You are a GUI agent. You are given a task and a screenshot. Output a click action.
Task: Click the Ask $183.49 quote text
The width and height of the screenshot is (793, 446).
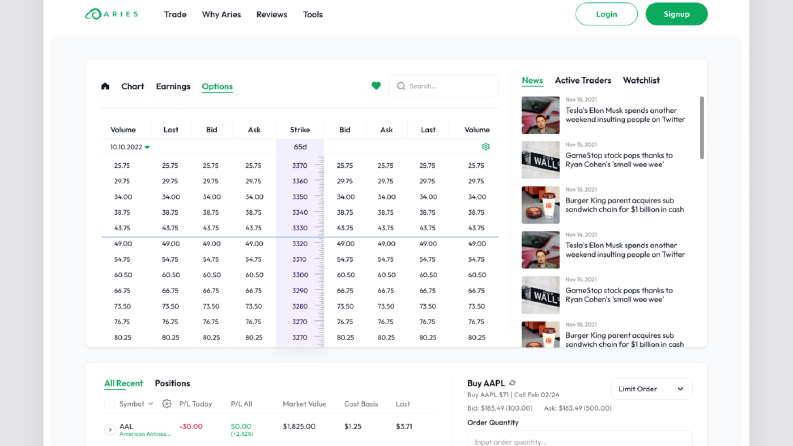click(578, 408)
